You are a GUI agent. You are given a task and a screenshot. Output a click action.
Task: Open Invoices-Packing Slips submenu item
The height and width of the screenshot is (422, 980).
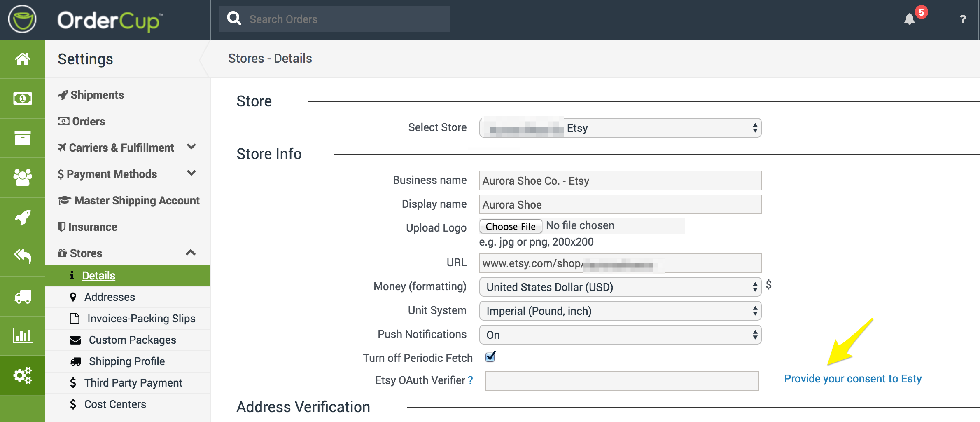tap(128, 318)
